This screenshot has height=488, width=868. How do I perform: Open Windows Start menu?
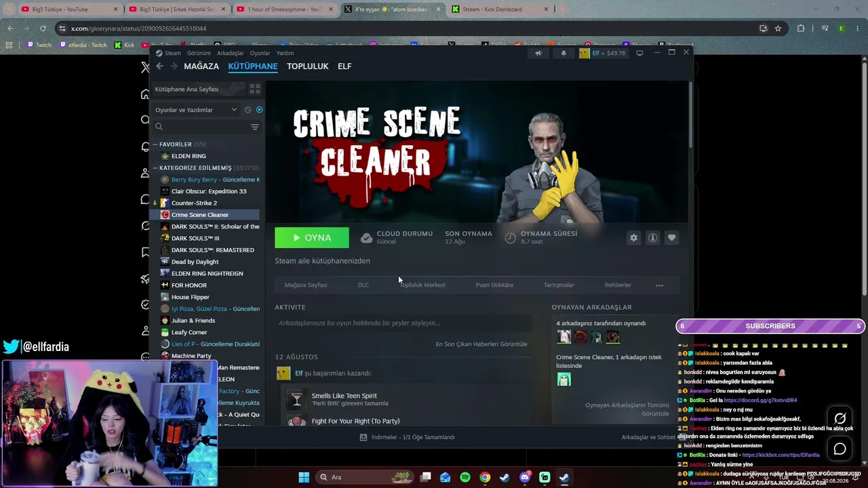coord(304,477)
